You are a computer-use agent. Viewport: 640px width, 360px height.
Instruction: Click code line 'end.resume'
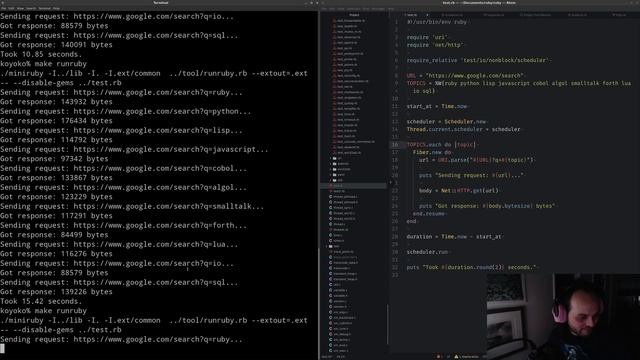pos(429,213)
